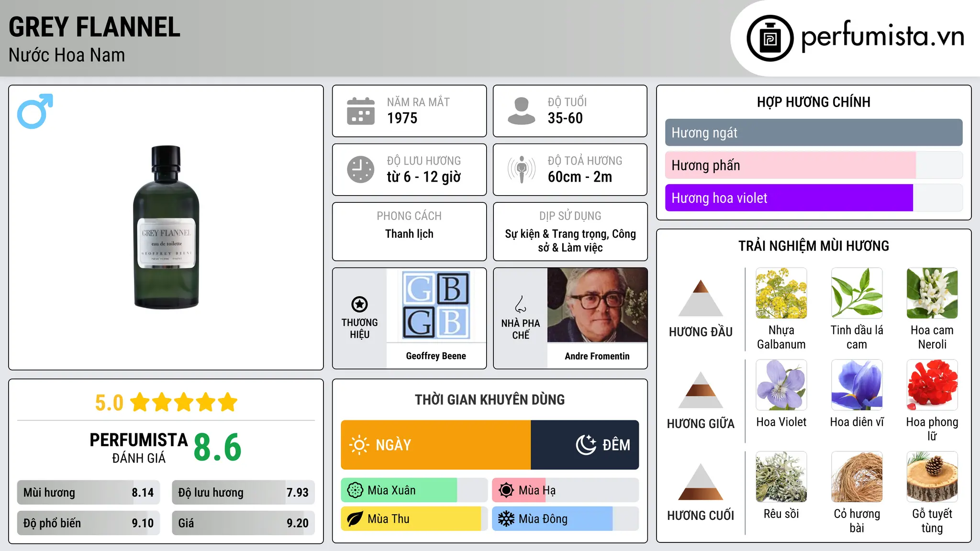Click the snowflake icon for Mùa Đông
This screenshot has width=980, height=551.
coord(506,519)
